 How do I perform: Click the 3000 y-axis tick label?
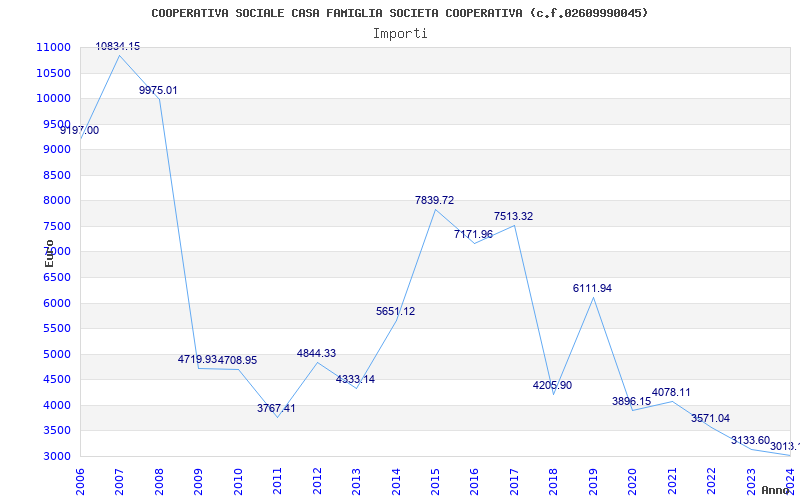56,456
